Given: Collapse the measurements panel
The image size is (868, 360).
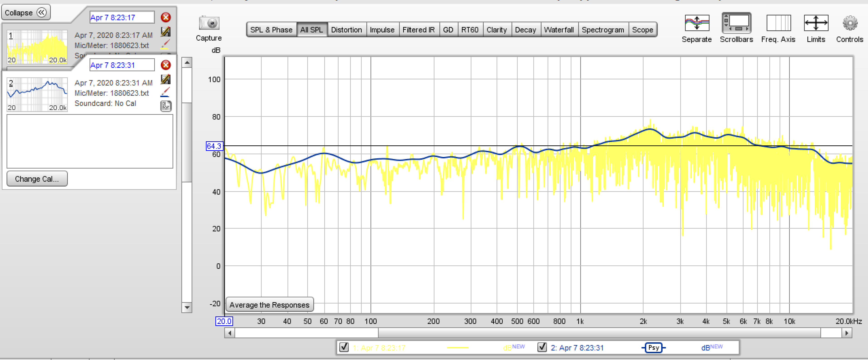Looking at the screenshot, I should (26, 12).
